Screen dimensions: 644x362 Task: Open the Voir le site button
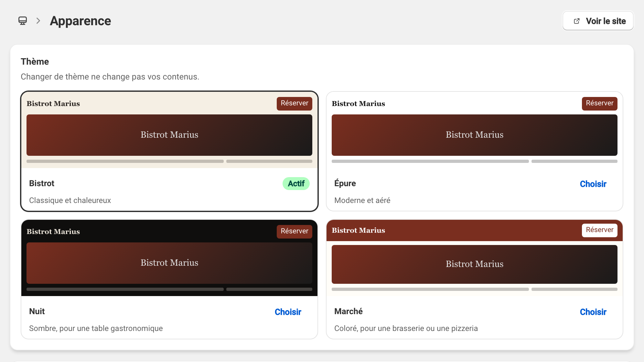[598, 21]
